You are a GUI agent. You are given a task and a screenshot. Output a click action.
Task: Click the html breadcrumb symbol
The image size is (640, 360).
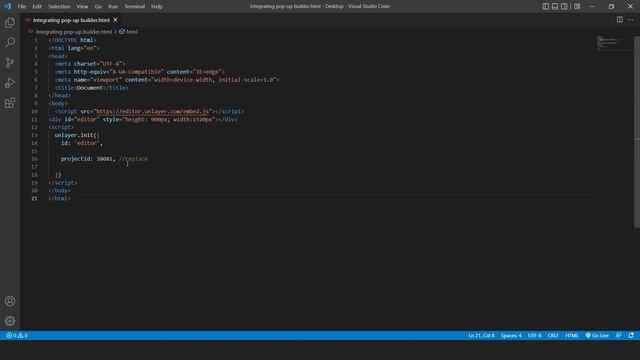pos(129,31)
